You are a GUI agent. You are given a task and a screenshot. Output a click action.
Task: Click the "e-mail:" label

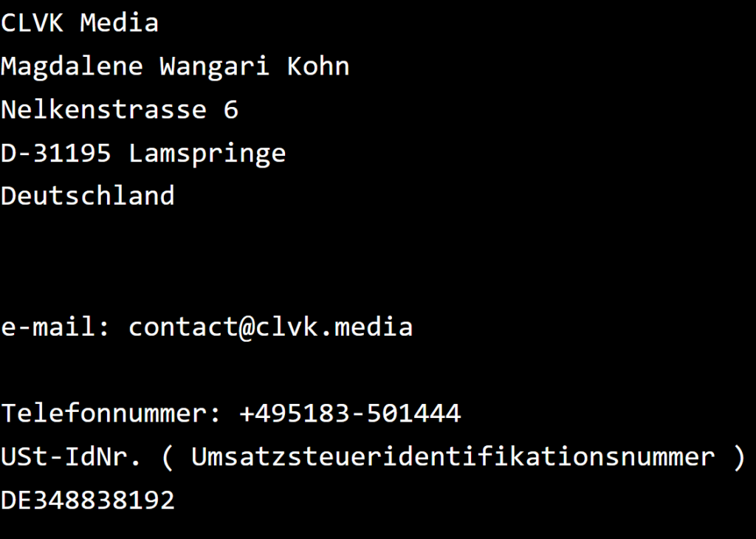[55, 327]
